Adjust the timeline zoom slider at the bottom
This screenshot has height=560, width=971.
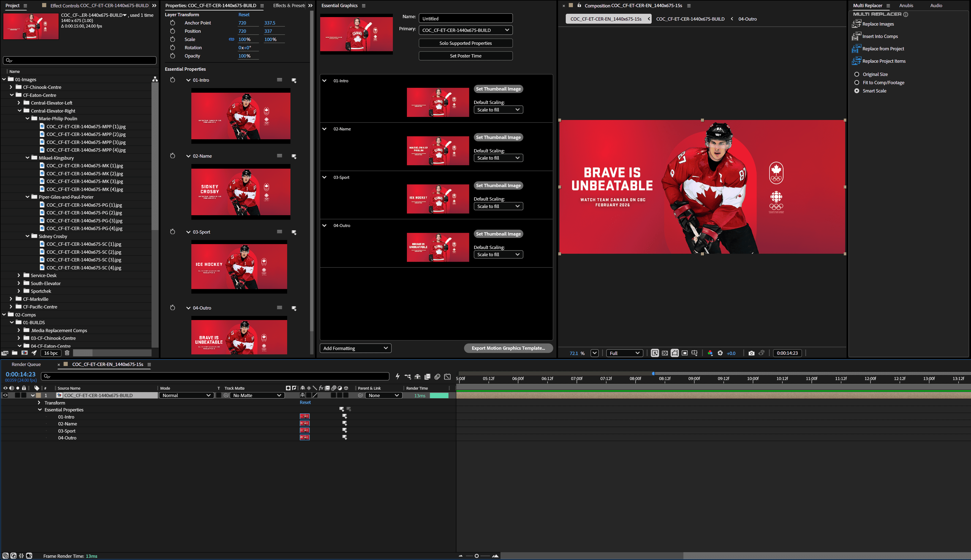pyautogui.click(x=477, y=556)
